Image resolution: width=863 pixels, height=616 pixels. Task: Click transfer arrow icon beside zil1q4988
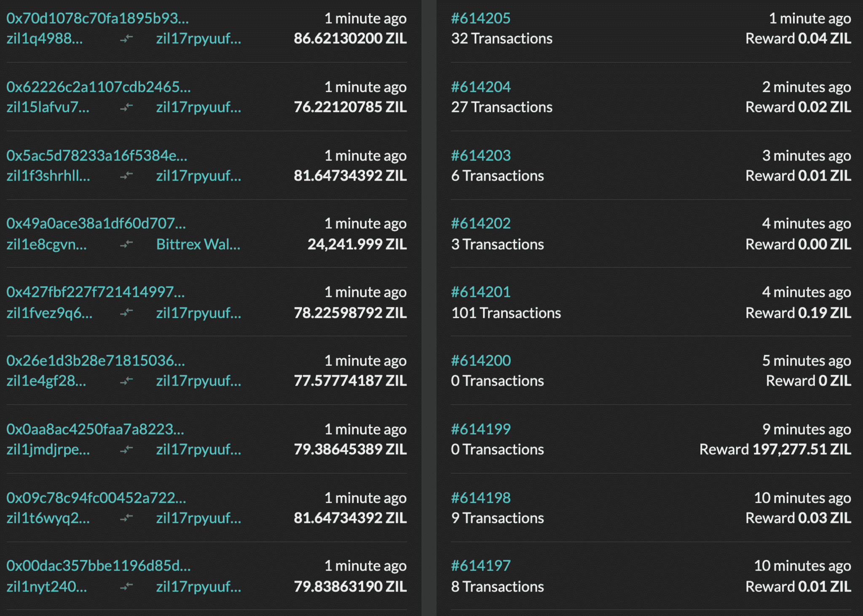[126, 39]
